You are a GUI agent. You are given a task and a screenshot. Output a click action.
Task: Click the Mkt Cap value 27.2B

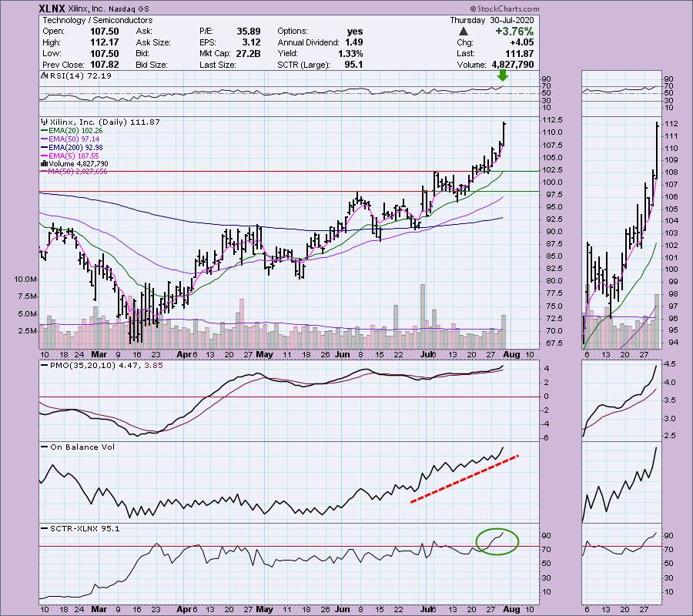point(248,53)
